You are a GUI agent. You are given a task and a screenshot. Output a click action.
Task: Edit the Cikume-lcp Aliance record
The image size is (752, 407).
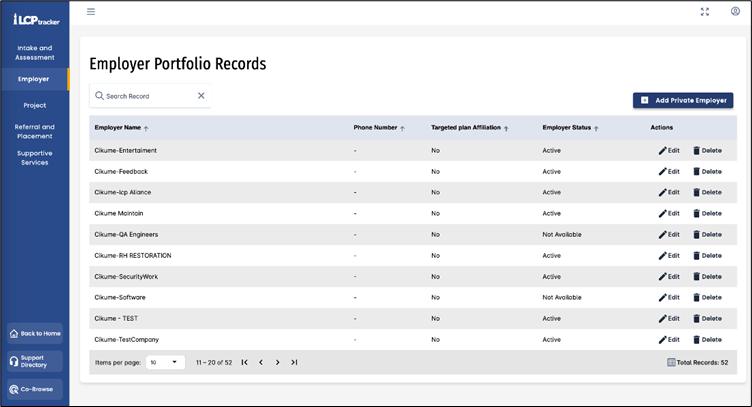(x=669, y=192)
